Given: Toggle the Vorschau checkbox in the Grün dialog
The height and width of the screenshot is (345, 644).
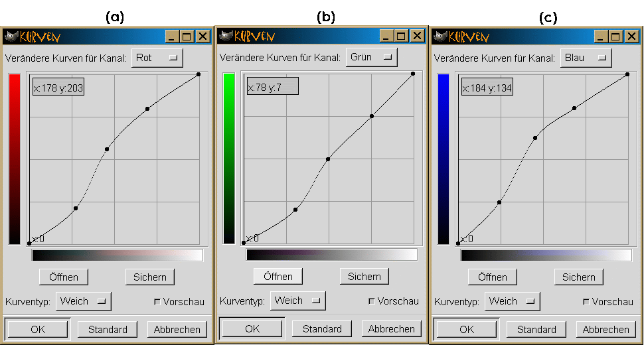Looking at the screenshot, I should coord(371,301).
